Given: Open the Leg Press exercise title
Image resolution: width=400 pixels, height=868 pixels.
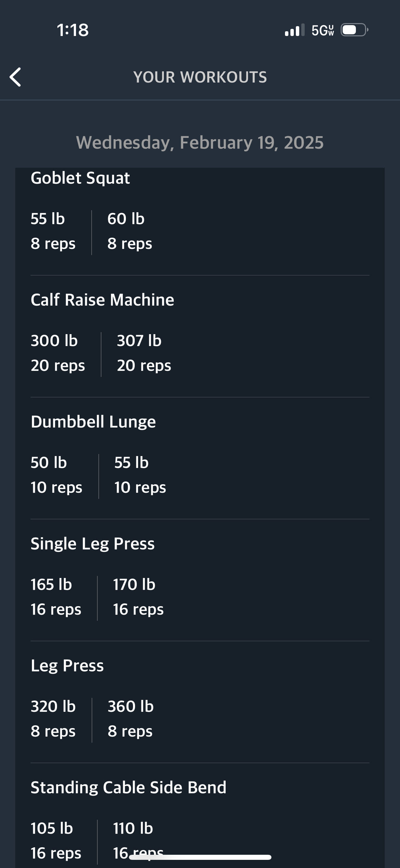Looking at the screenshot, I should point(67,666).
